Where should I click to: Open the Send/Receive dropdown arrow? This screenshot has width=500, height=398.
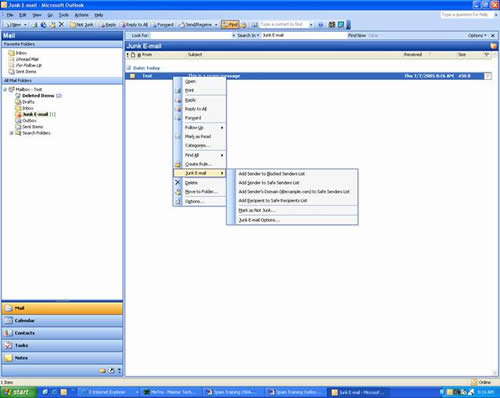pyautogui.click(x=216, y=25)
